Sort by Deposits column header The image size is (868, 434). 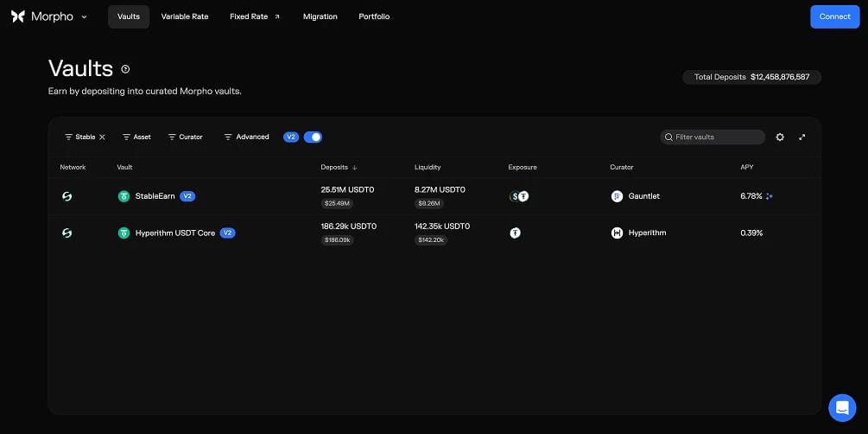pos(339,168)
